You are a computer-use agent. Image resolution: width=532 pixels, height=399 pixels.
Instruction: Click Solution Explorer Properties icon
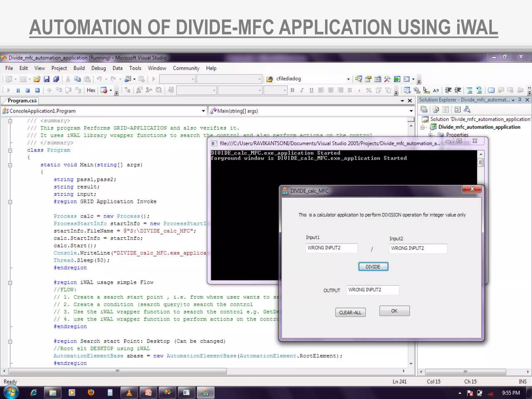click(x=424, y=110)
